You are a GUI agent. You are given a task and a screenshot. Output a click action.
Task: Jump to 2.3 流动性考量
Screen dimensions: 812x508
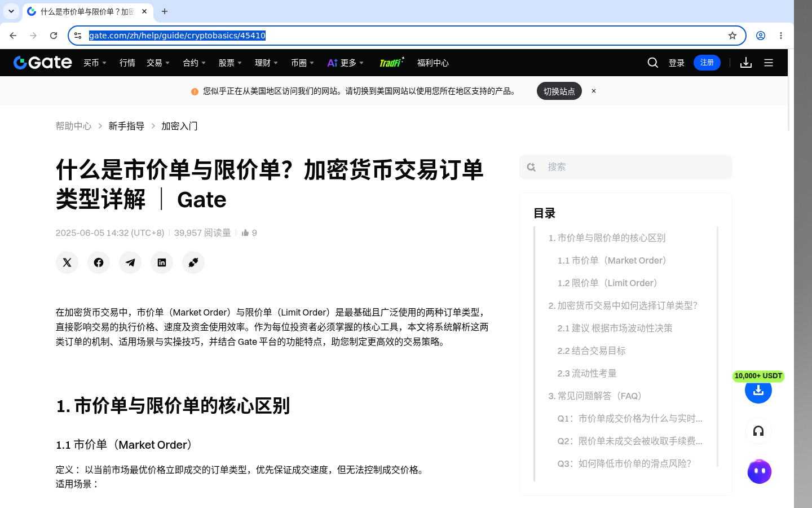(x=587, y=373)
